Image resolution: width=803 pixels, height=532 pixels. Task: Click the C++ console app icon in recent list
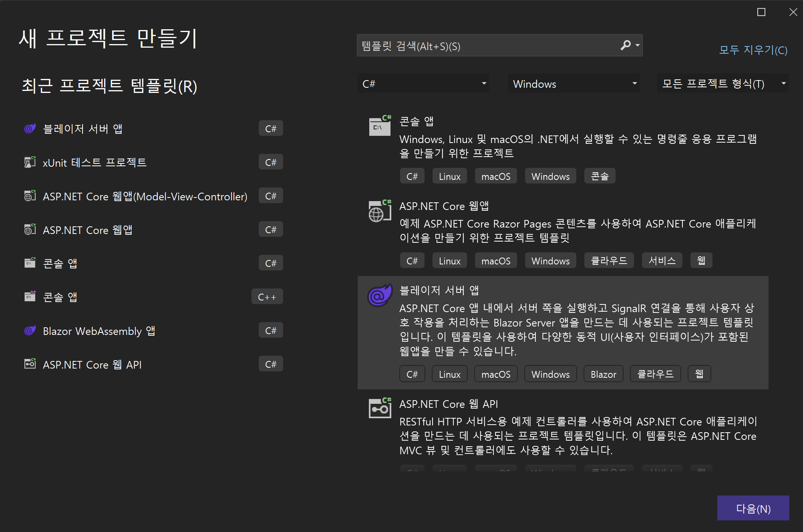[30, 297]
